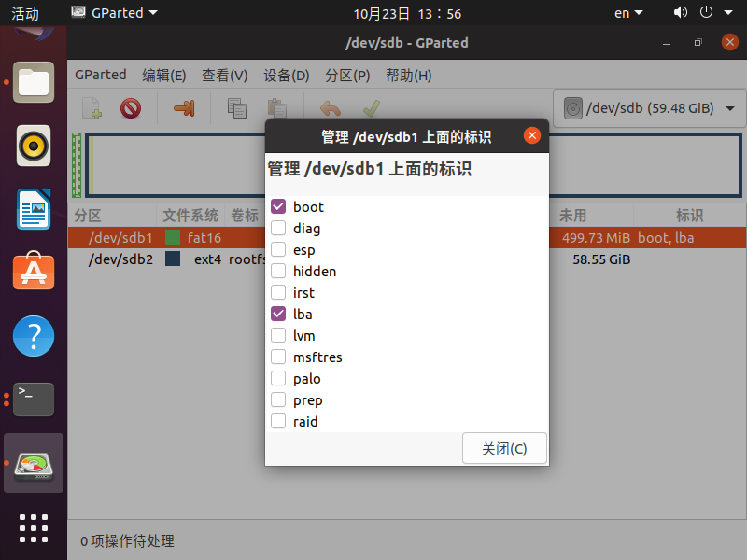
Task: Open the Terminal from the dock
Action: coord(34,399)
